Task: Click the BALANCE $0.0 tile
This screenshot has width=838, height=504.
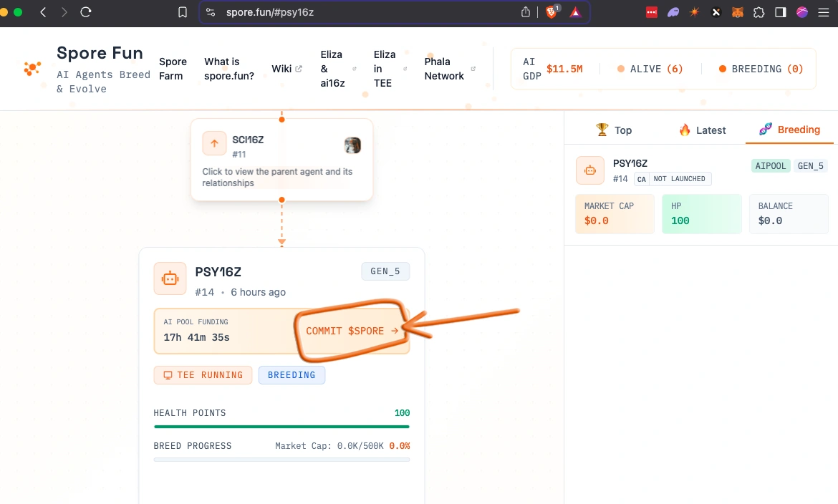Action: 789,214
